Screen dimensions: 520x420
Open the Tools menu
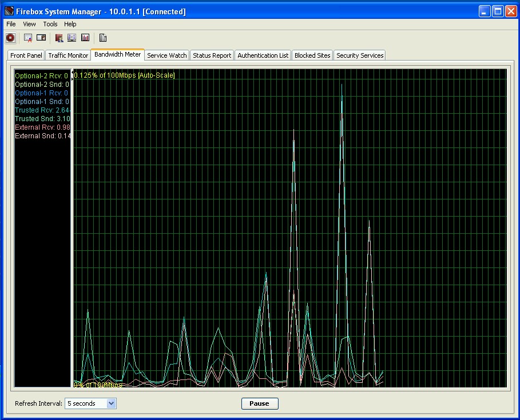[50, 24]
